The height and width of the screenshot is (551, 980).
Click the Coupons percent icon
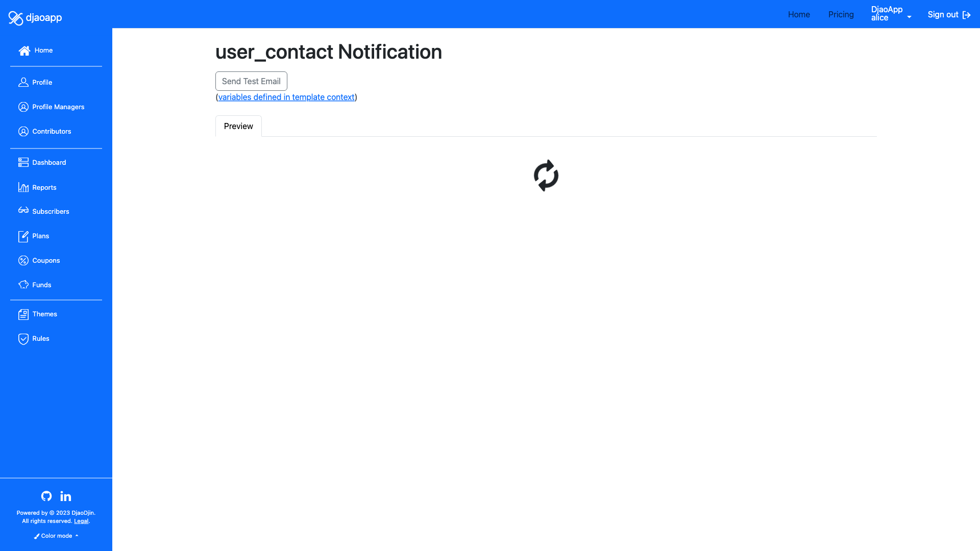pyautogui.click(x=23, y=260)
